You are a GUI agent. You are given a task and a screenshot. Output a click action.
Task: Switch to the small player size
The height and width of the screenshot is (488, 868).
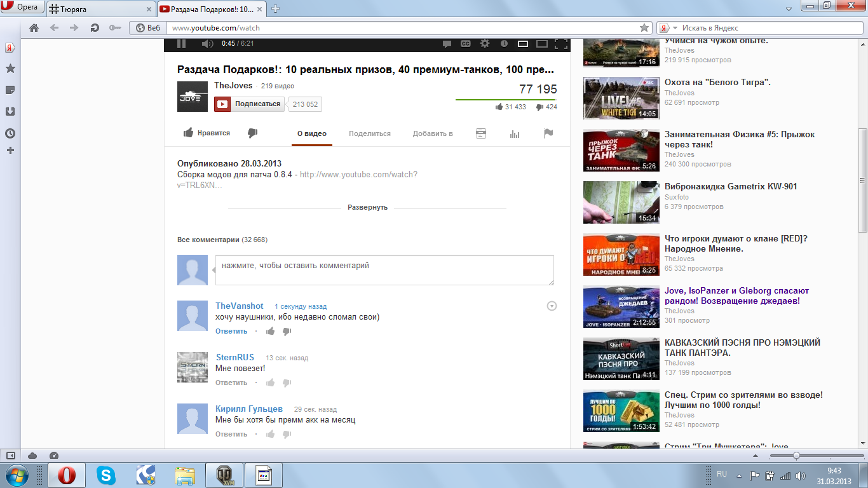pyautogui.click(x=523, y=44)
